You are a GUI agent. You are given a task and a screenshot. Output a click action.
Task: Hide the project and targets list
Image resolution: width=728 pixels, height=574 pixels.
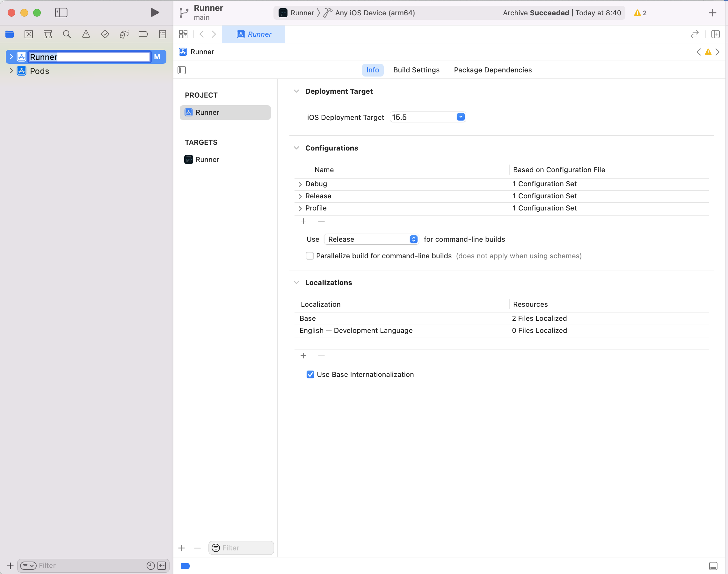point(182,70)
